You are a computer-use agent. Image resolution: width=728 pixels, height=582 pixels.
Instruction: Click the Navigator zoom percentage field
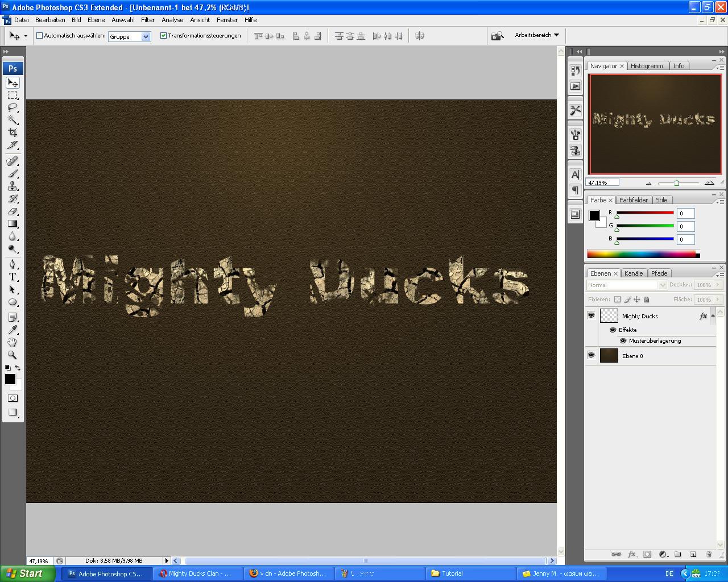tap(602, 182)
